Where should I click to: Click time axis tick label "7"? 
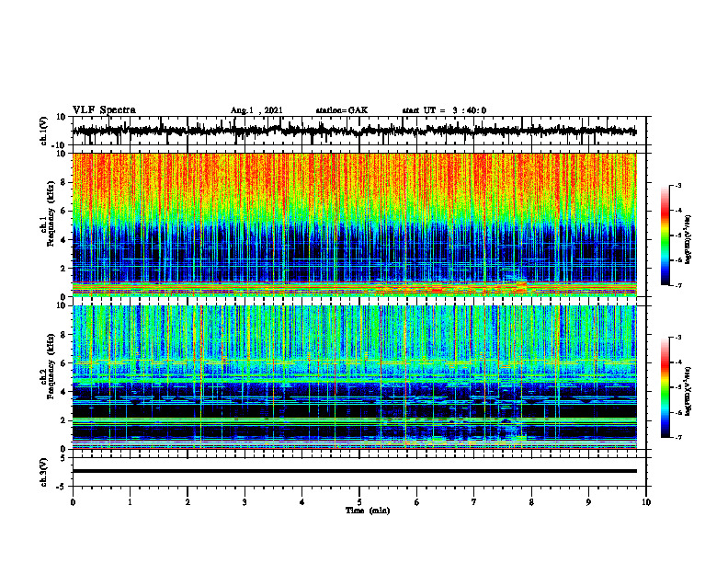(474, 502)
